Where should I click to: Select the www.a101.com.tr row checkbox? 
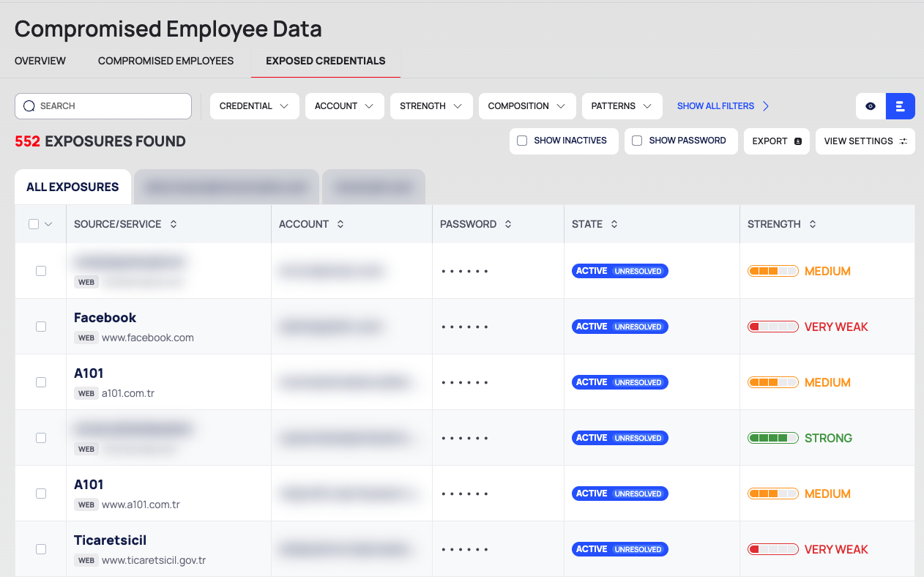click(41, 494)
